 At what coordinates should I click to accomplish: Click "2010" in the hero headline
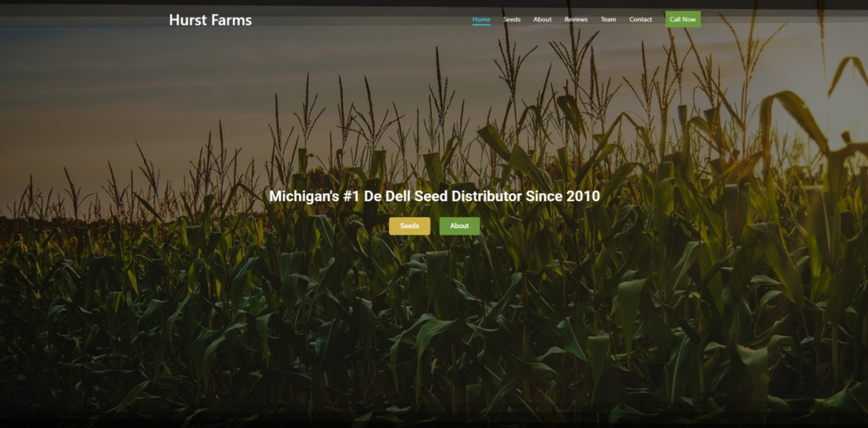point(582,196)
